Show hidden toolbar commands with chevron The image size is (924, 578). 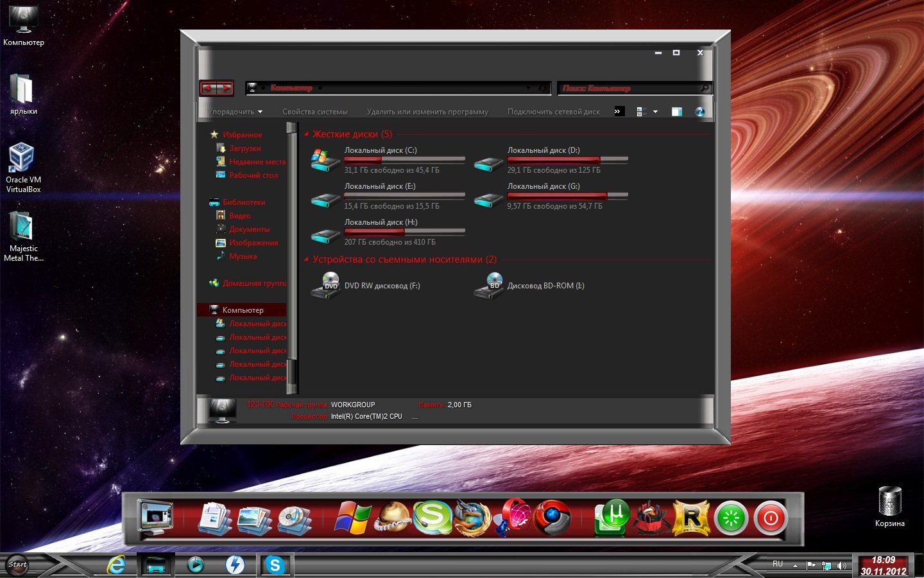click(x=618, y=112)
